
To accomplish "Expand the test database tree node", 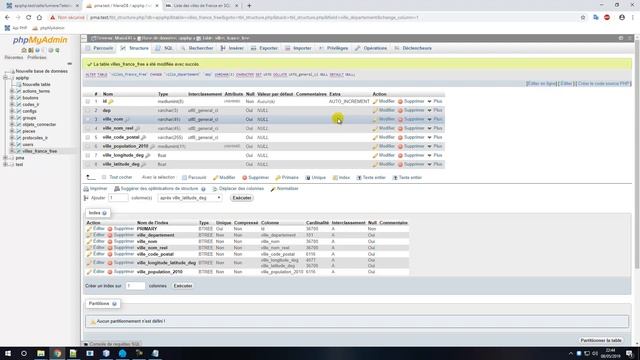I will point(6,164).
